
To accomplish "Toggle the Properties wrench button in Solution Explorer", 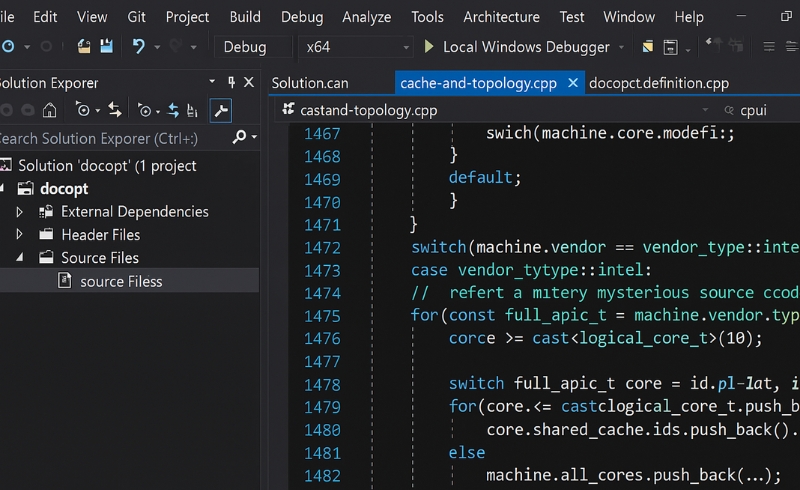I will pos(221,110).
